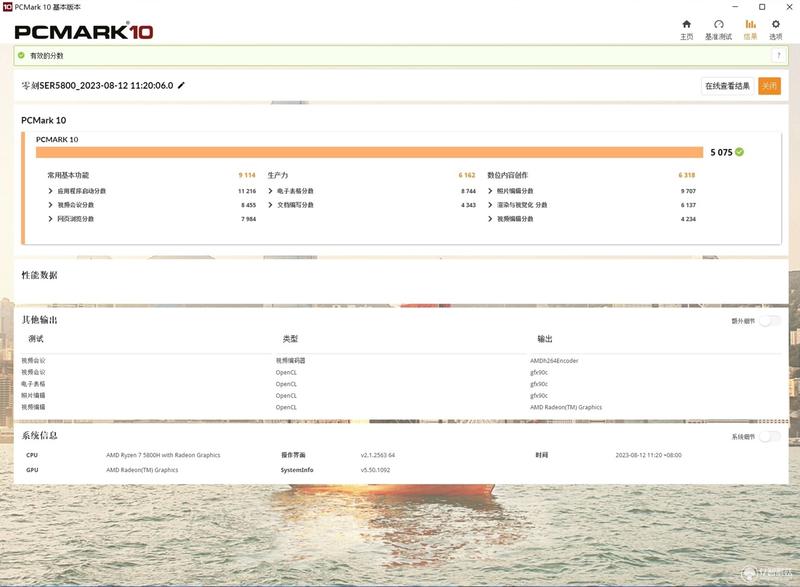Click the SystemInfo label

pos(297,470)
